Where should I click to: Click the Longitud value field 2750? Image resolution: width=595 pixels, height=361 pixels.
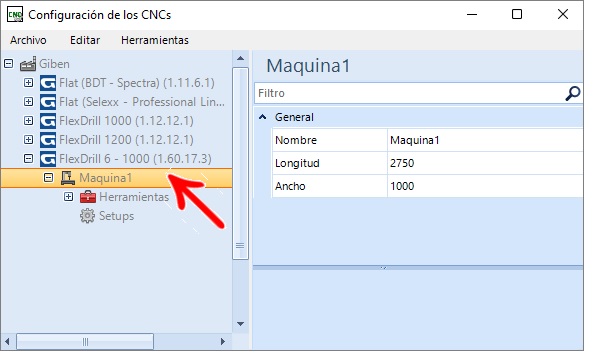click(485, 163)
